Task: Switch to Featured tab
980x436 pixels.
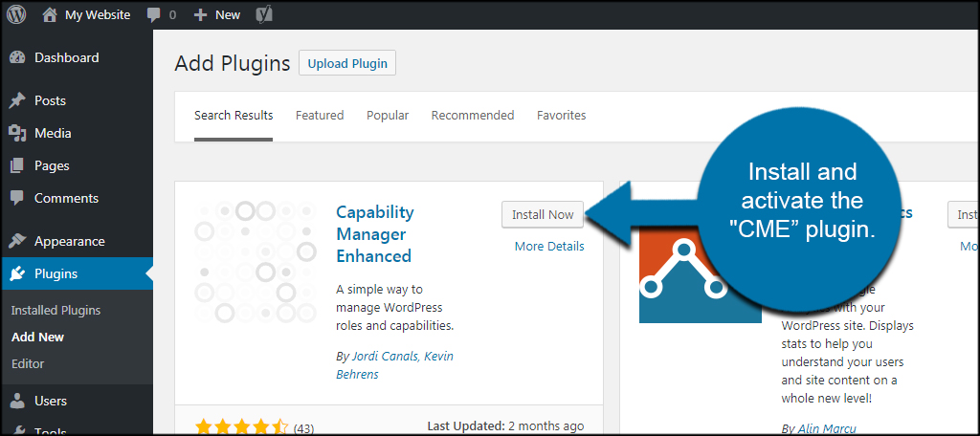Action: 320,116
